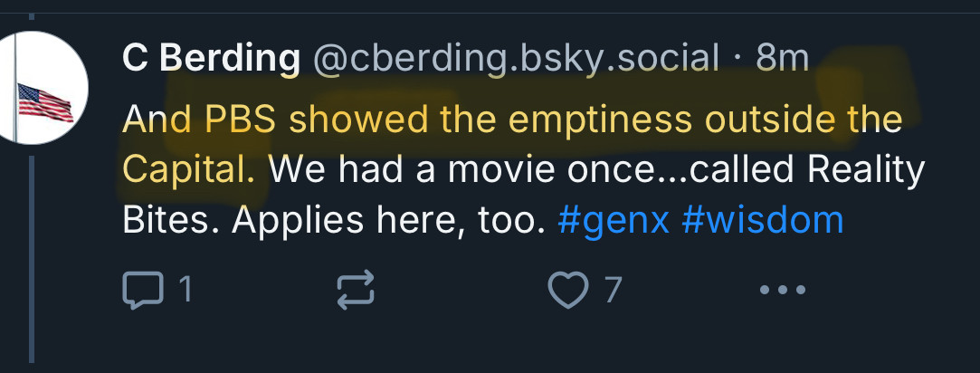
Task: Repost using the looping arrows icon
Action: pyautogui.click(x=355, y=290)
